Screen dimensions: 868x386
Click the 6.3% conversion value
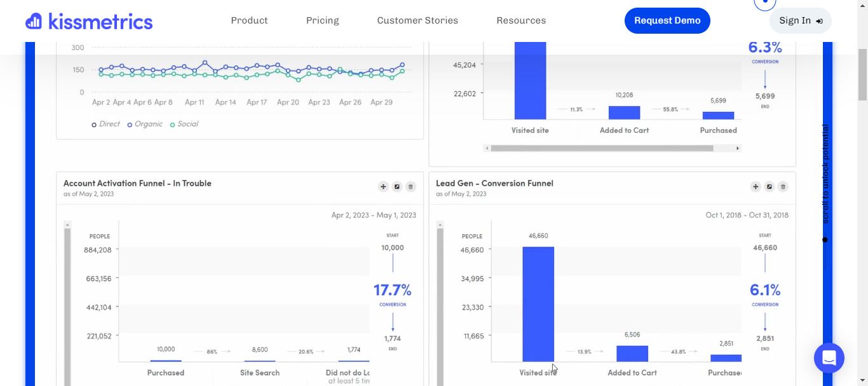tap(765, 47)
